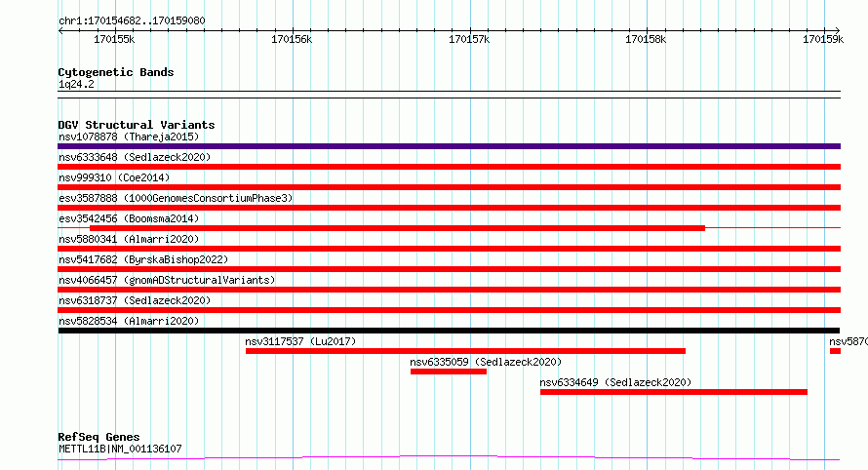Click the Cytogenetic Bands track heading
The height and width of the screenshot is (470, 868).
116,72
